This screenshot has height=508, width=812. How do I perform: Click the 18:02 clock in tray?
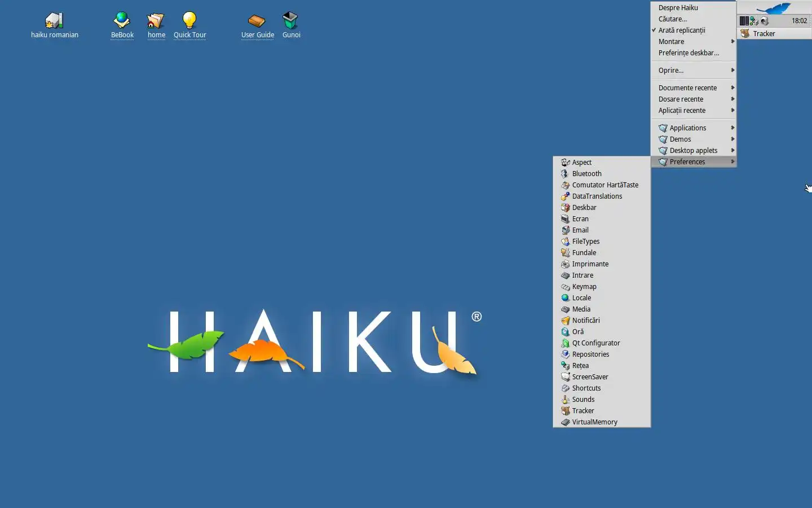tap(799, 21)
